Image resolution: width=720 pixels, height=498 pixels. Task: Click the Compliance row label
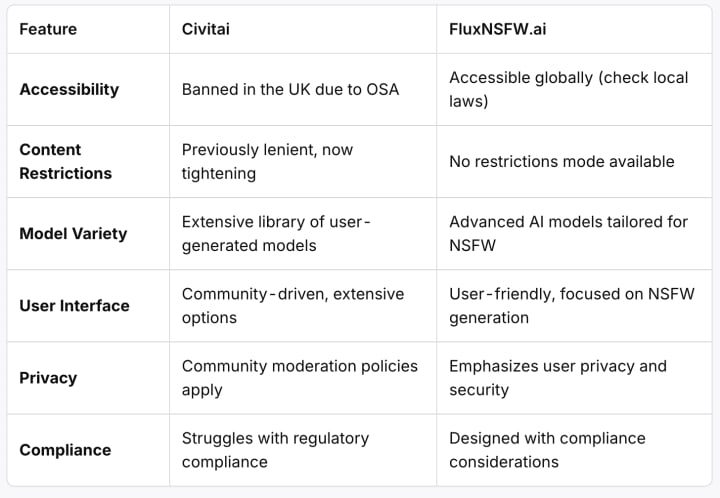click(63, 449)
